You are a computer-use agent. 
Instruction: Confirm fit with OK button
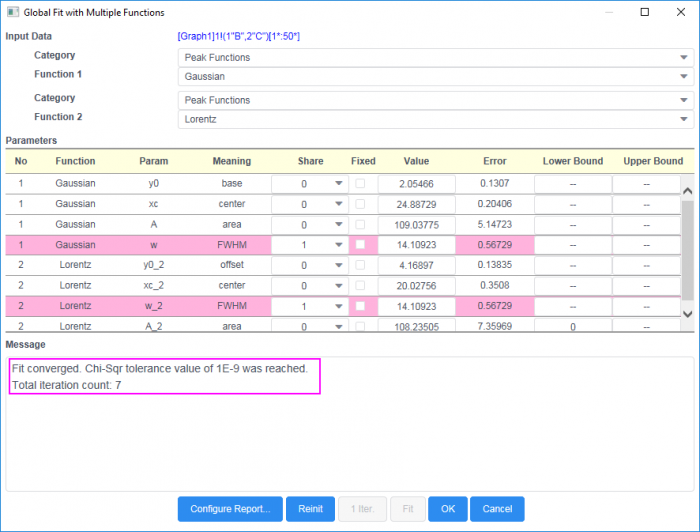point(447,509)
